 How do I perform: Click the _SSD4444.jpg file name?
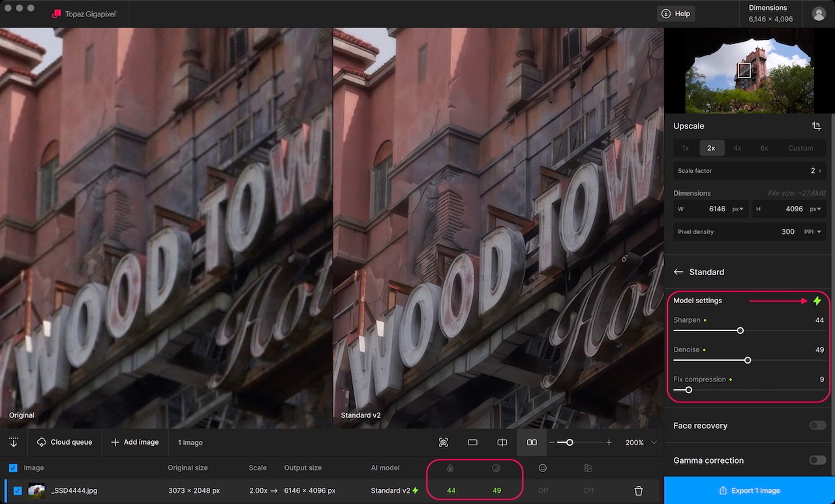coord(74,490)
